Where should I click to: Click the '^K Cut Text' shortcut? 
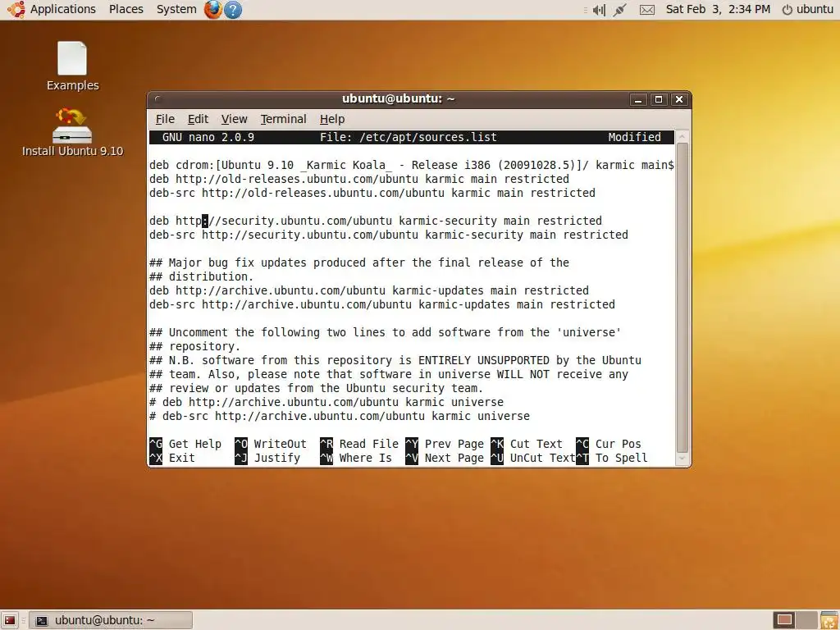point(527,444)
